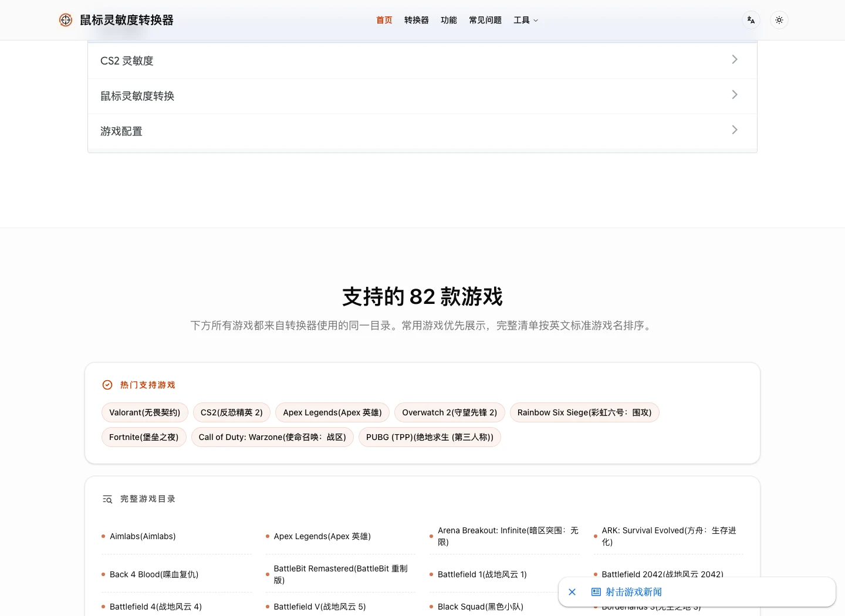The image size is (845, 616).
Task: Go to the 首页 nav item
Action: [384, 20]
